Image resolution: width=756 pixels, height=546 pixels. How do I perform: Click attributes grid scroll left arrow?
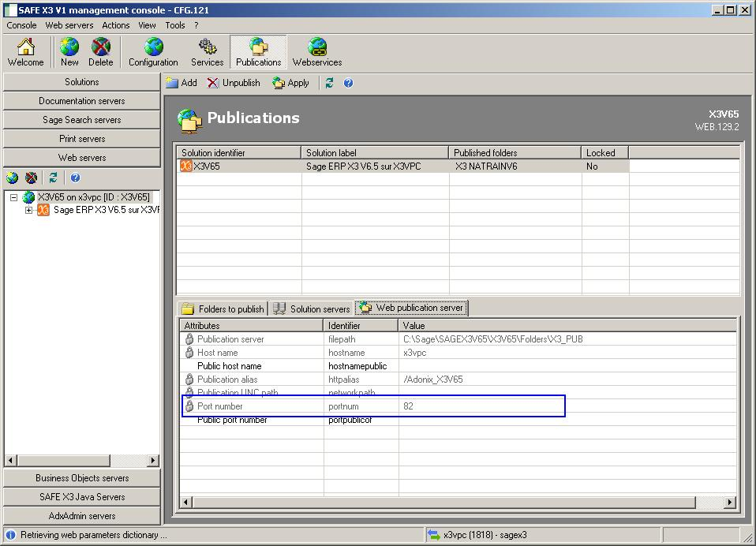[186, 503]
